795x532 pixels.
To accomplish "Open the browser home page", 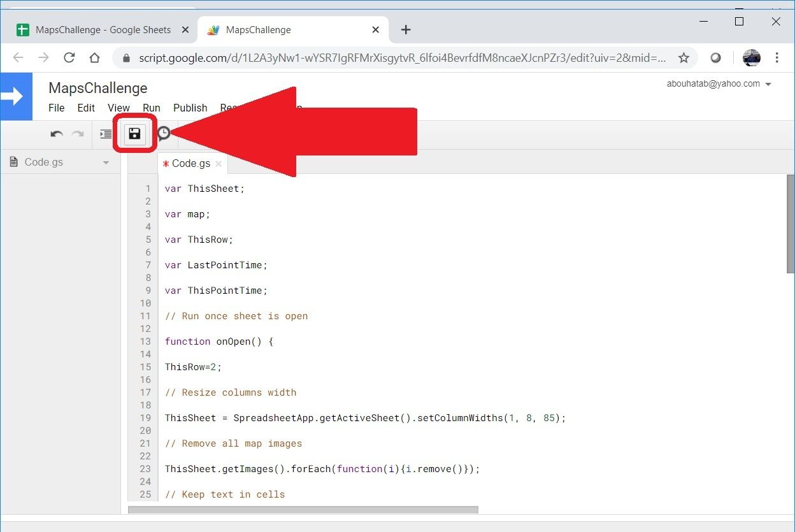I will click(x=94, y=58).
